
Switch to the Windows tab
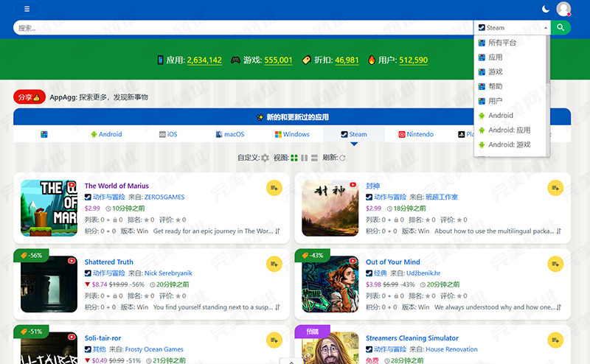pos(292,134)
